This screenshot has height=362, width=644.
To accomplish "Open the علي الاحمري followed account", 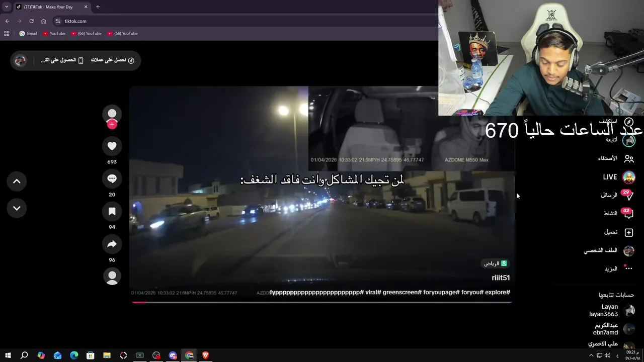I will (611, 344).
